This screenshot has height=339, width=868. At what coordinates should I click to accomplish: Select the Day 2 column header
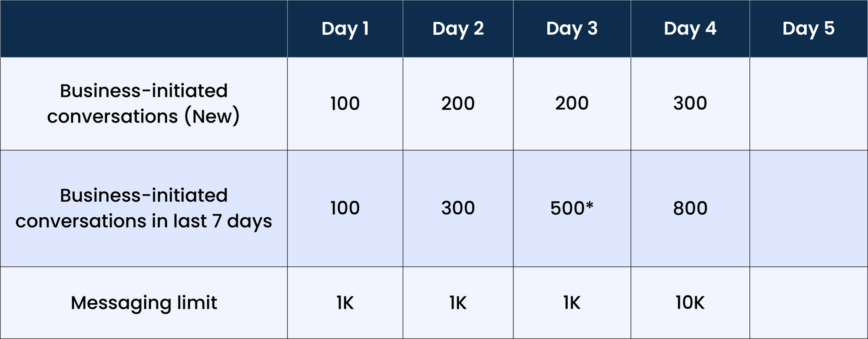[x=458, y=29]
